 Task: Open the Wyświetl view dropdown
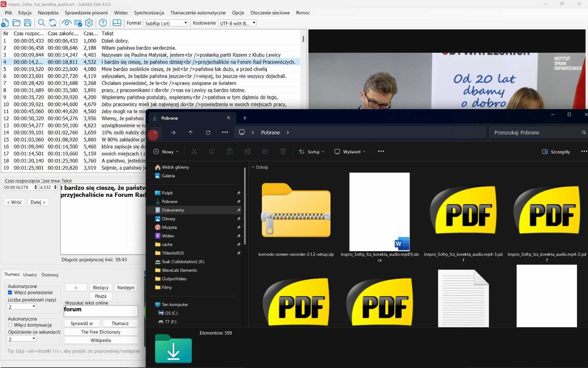tap(350, 152)
